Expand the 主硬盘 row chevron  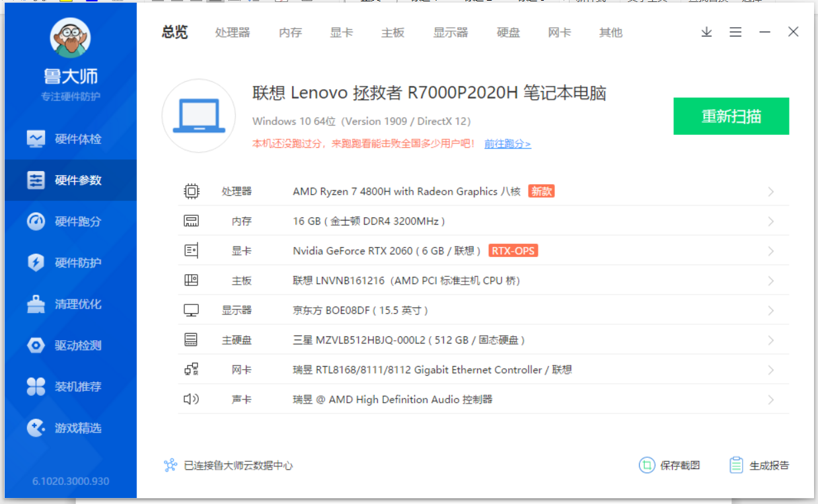770,340
